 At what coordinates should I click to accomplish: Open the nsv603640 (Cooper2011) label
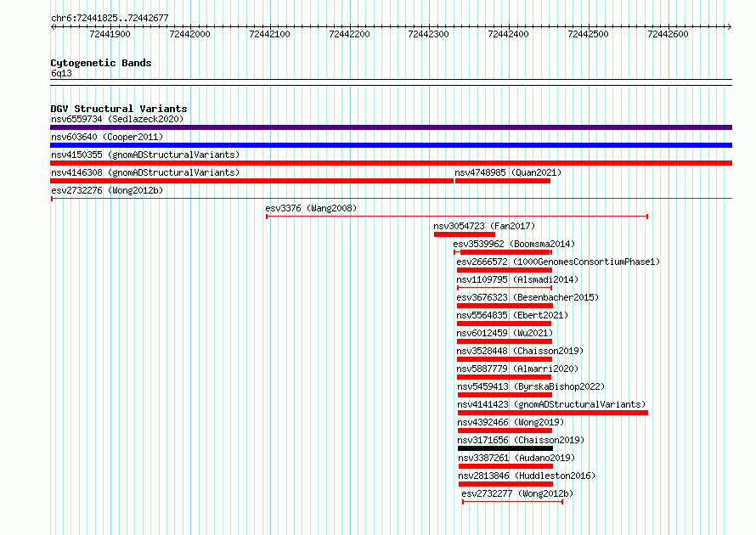107,137
